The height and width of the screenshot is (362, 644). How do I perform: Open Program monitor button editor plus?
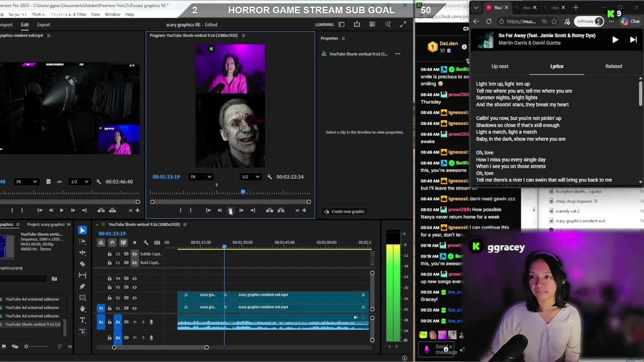[x=304, y=211]
